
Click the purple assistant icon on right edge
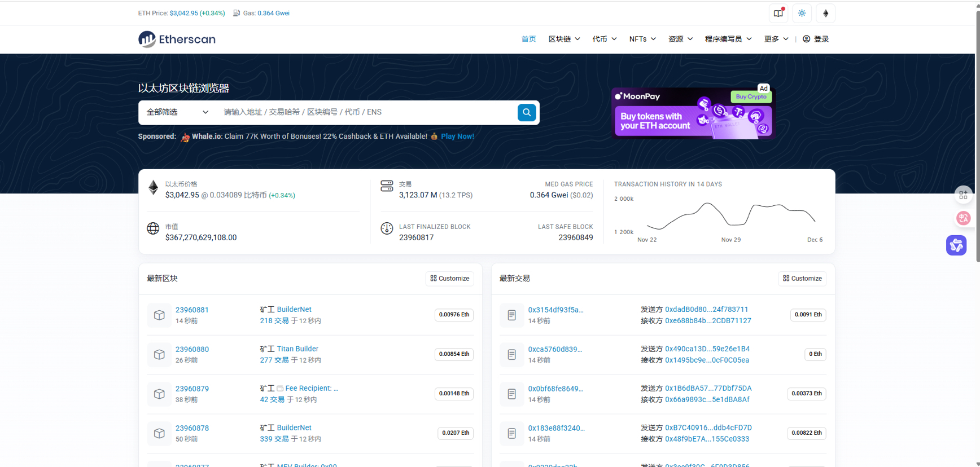coord(956,245)
